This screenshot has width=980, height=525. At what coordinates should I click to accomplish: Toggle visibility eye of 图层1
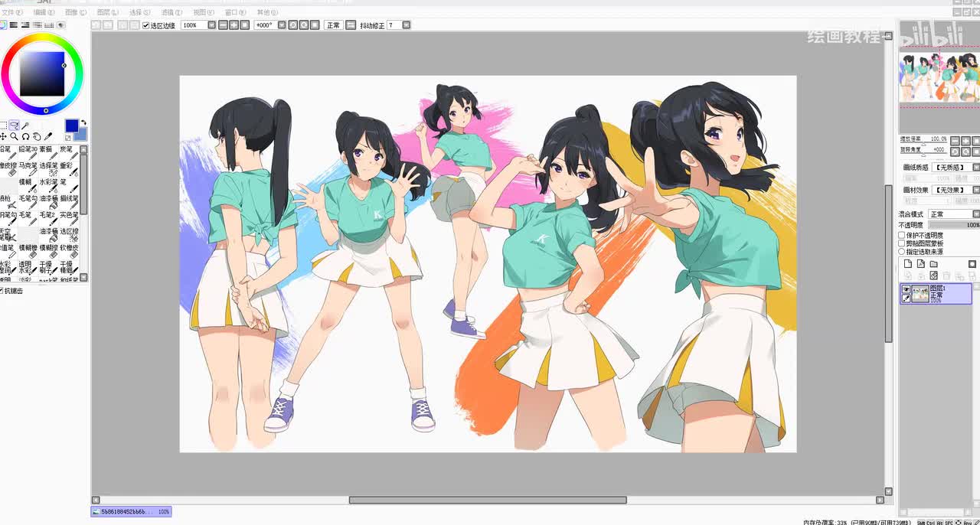point(906,289)
